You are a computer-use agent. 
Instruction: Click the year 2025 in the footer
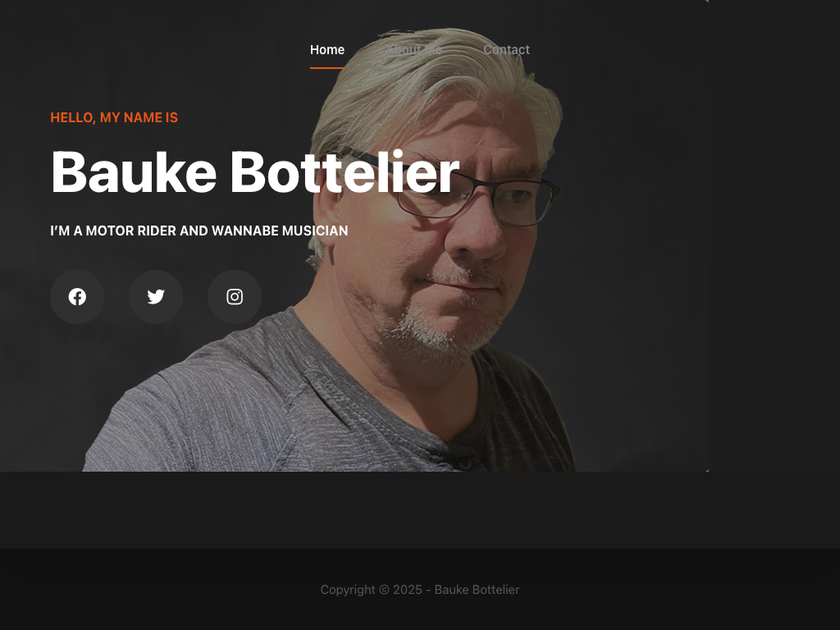(408, 590)
